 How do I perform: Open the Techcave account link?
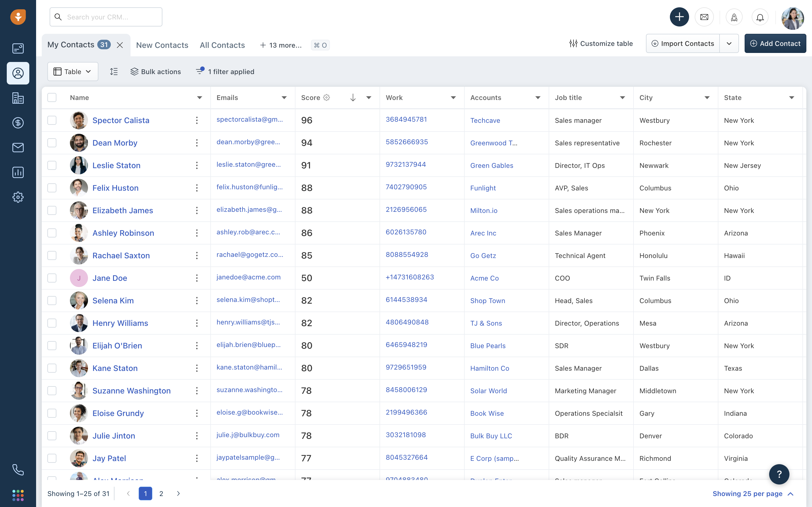point(485,120)
